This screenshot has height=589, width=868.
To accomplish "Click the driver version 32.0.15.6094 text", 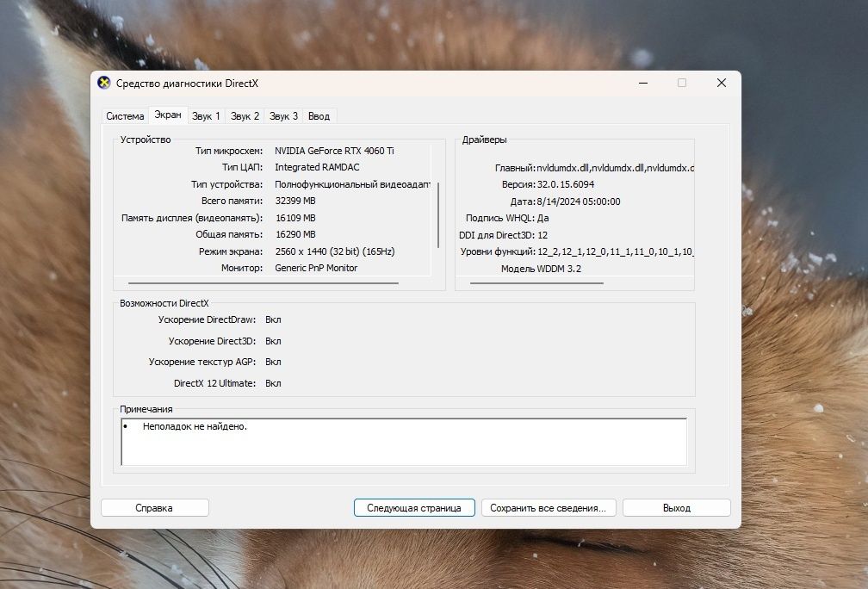I will (566, 184).
